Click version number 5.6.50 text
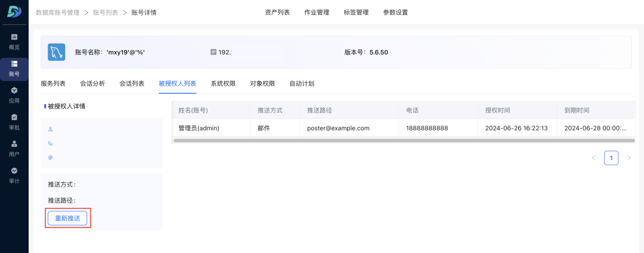 tap(379, 52)
